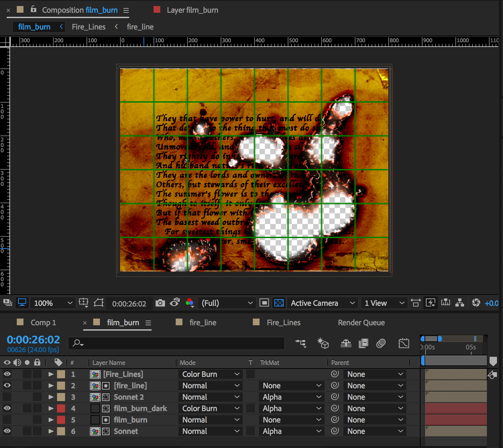Click the 0:00:26:02 preview time button
503x448 pixels.
[129, 304]
